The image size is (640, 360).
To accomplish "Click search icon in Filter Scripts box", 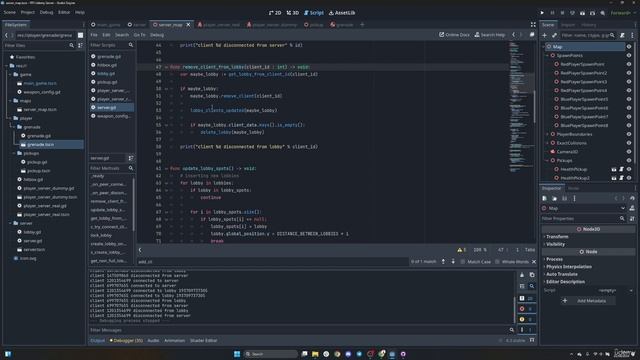I will tap(131, 45).
